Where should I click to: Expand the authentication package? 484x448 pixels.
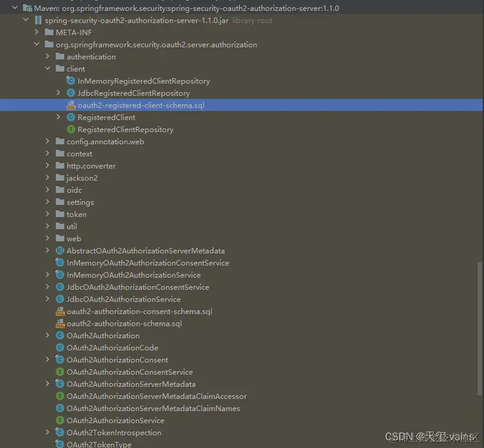pyautogui.click(x=47, y=56)
